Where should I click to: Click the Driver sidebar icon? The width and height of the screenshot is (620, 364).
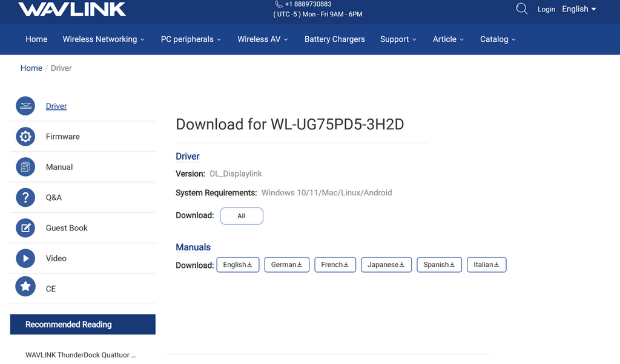[x=25, y=106]
